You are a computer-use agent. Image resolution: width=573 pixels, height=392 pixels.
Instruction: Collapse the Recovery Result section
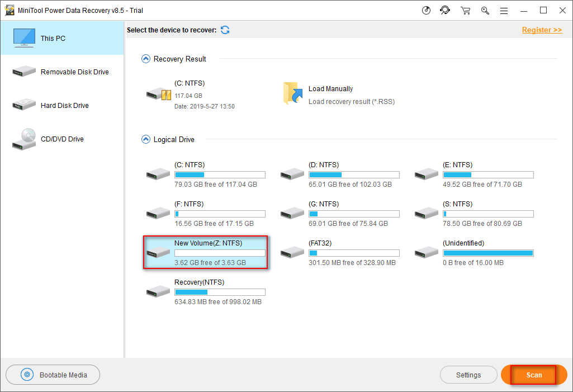tap(146, 59)
